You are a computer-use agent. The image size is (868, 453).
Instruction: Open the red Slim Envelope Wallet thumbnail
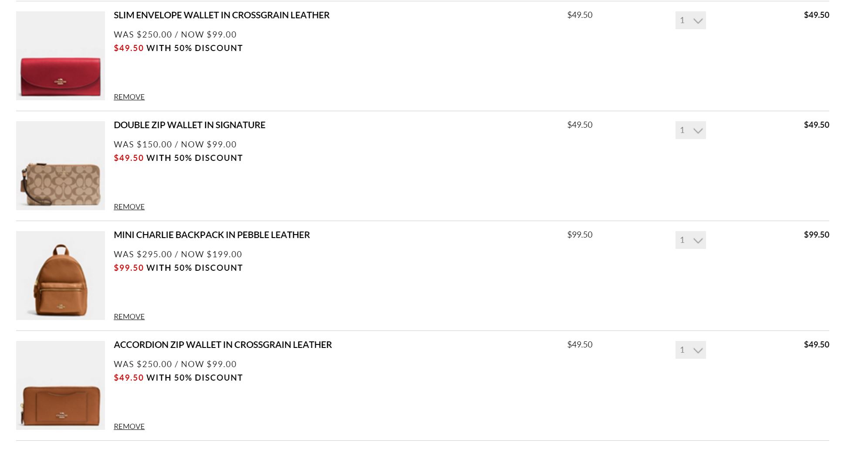tap(61, 56)
